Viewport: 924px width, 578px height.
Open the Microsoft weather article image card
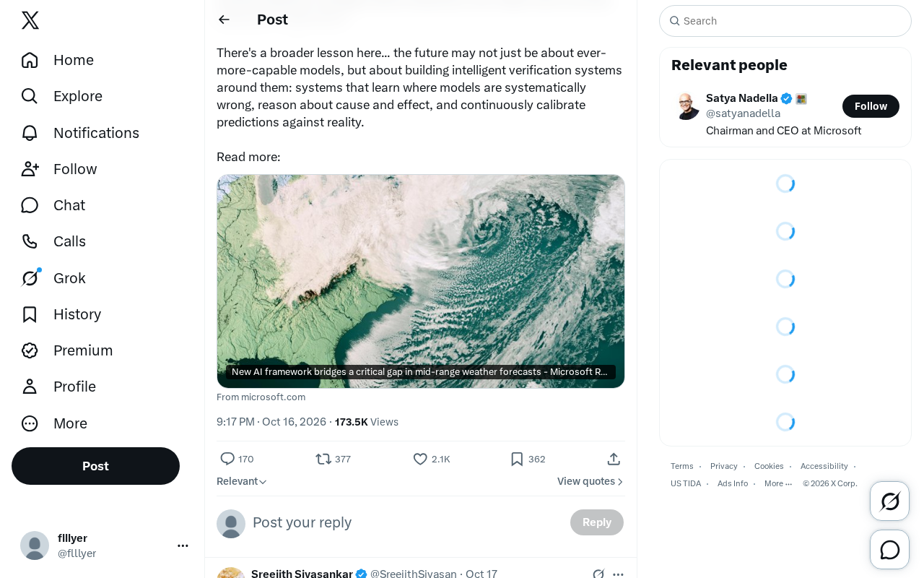421,281
